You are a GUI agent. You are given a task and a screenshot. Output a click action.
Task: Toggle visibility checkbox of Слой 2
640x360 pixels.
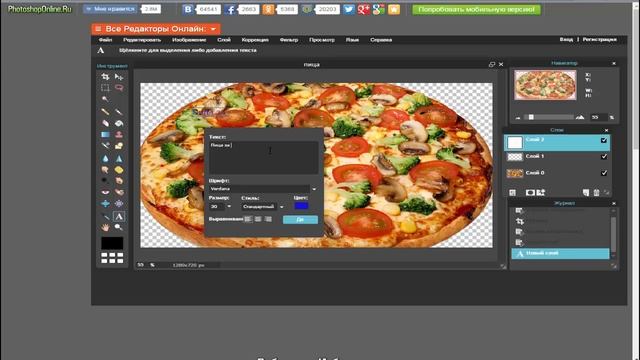604,140
